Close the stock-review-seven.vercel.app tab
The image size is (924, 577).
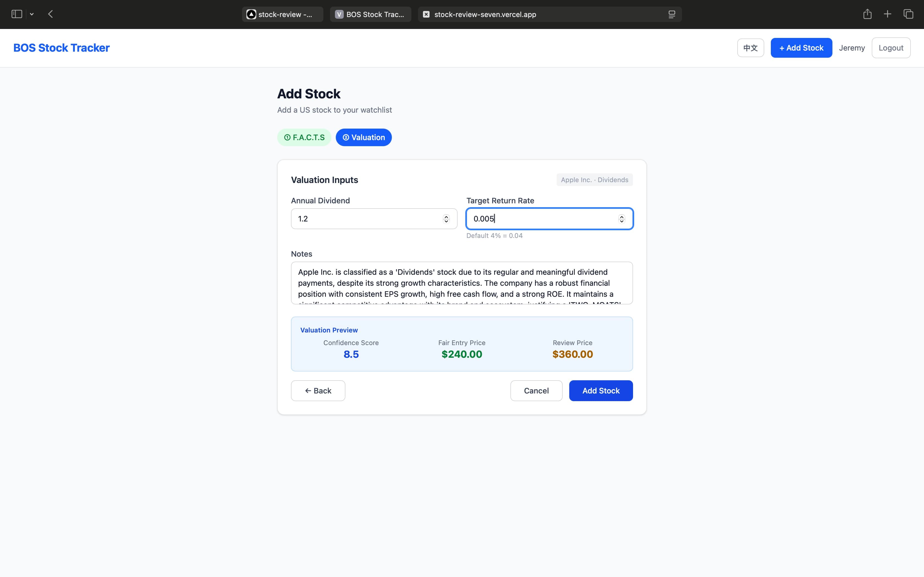pos(426,14)
